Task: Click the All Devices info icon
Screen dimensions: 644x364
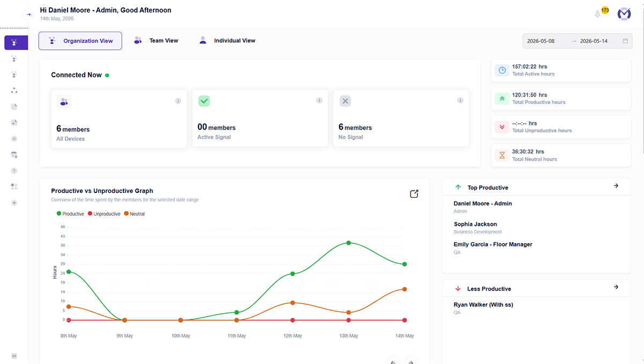Action: coord(178,101)
